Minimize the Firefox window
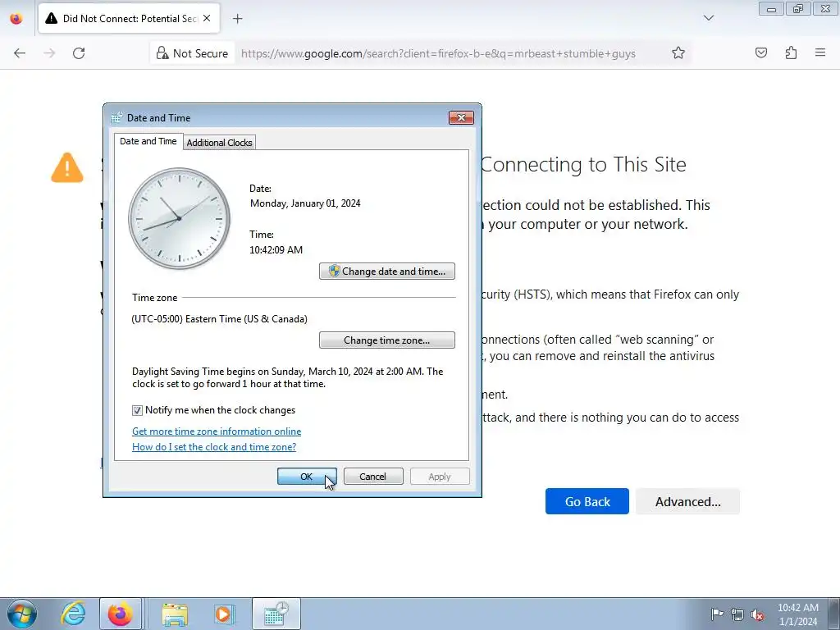The image size is (840, 630). coord(771,9)
